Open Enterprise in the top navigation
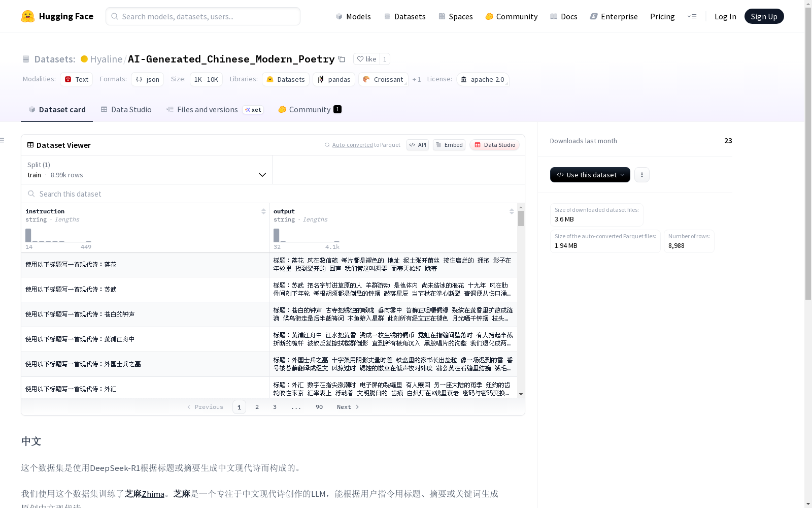 point(614,16)
